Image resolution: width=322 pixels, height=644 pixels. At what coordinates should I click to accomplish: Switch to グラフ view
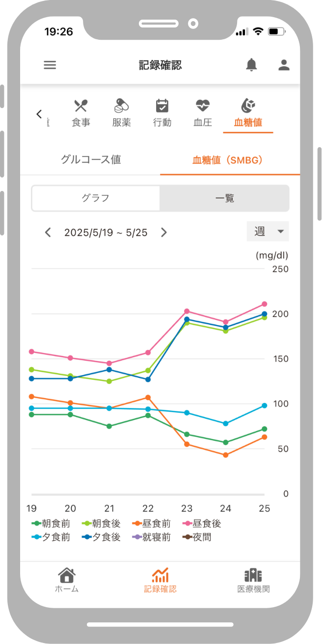pyautogui.click(x=96, y=198)
